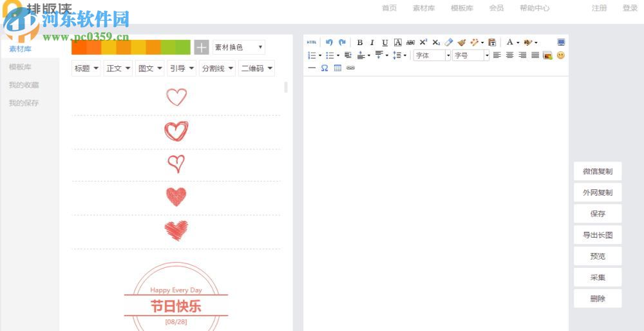Apply font color A icon
This screenshot has width=644, height=331.
coord(509,43)
